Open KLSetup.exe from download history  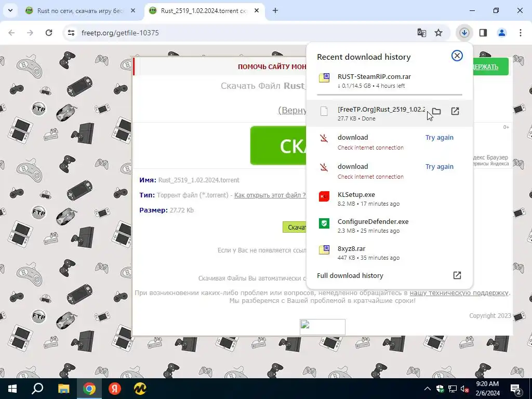[x=390, y=199]
